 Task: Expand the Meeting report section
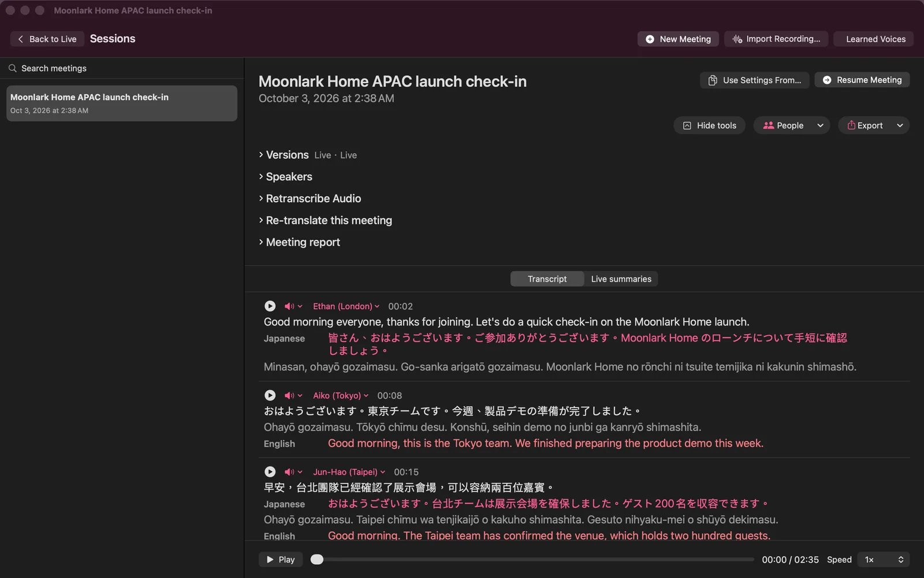[x=261, y=242]
